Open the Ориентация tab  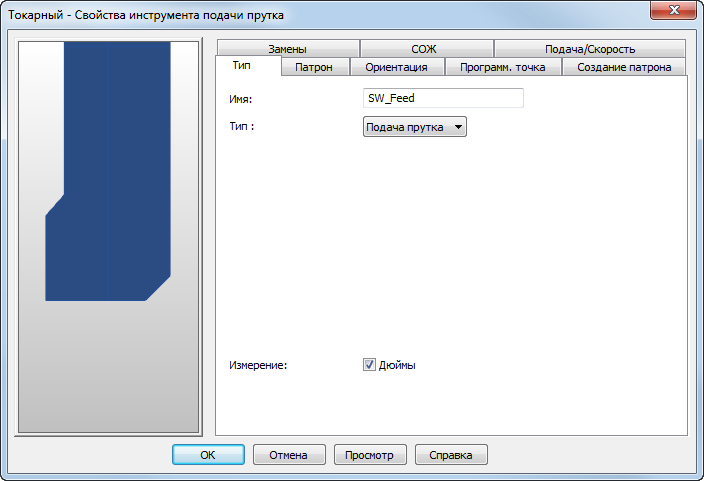[396, 67]
